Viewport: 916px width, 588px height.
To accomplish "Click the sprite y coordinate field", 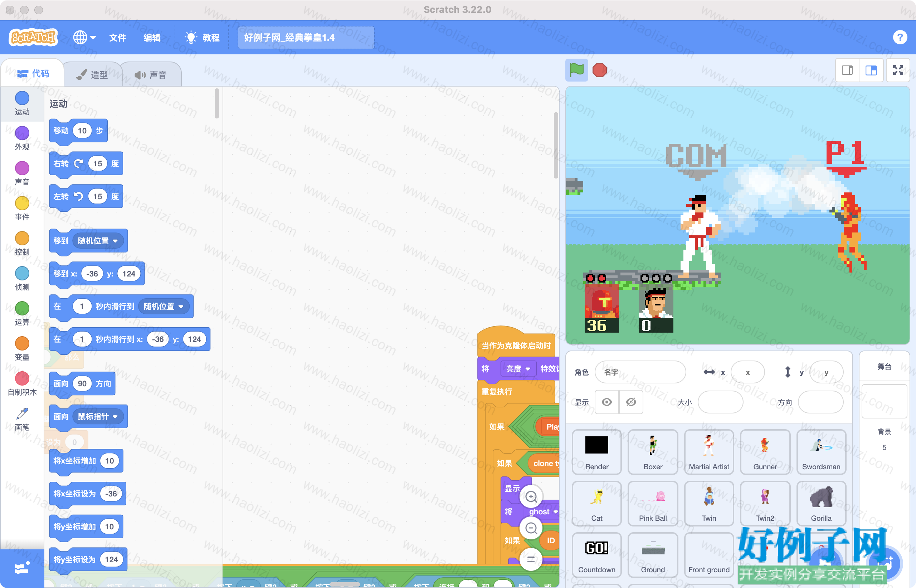I will coord(826,372).
